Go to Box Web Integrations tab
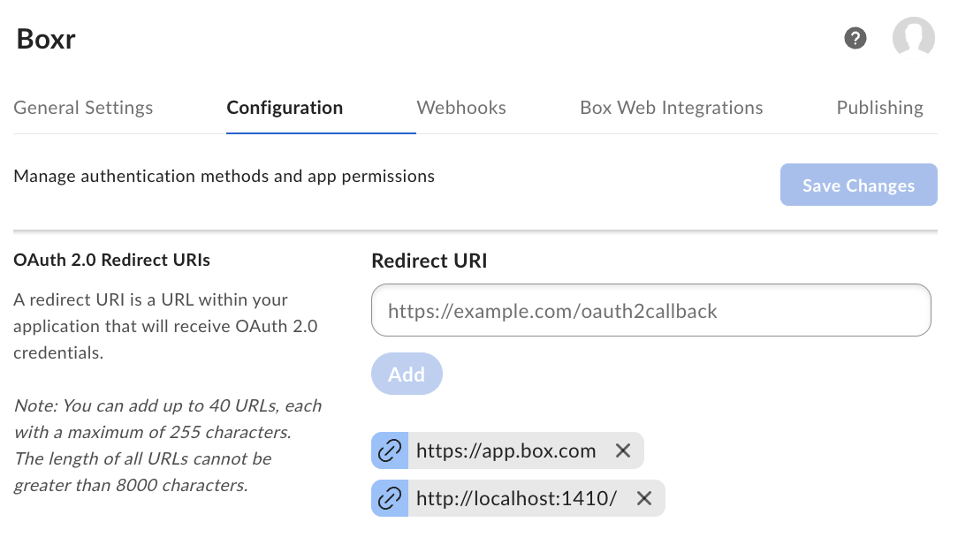 672,108
